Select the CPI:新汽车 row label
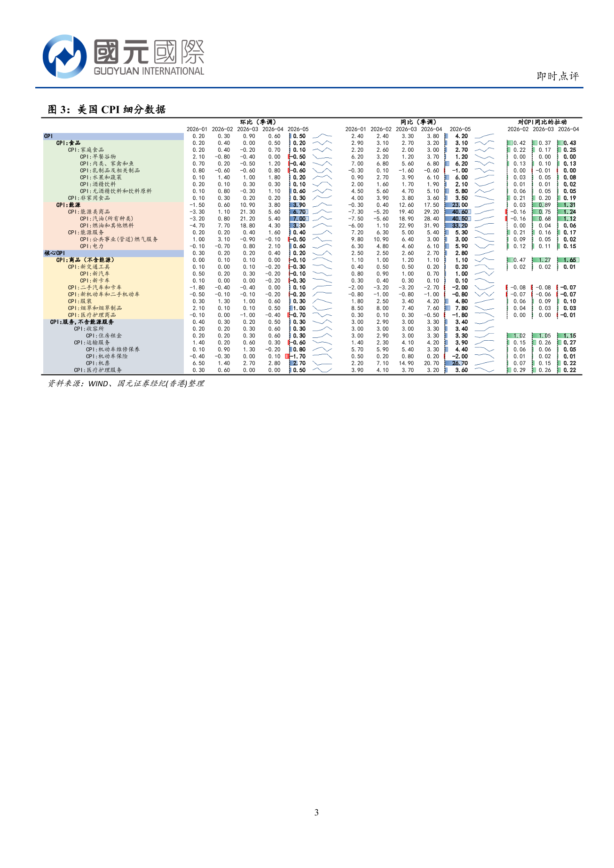The width and height of the screenshot is (614, 868). 94,274
